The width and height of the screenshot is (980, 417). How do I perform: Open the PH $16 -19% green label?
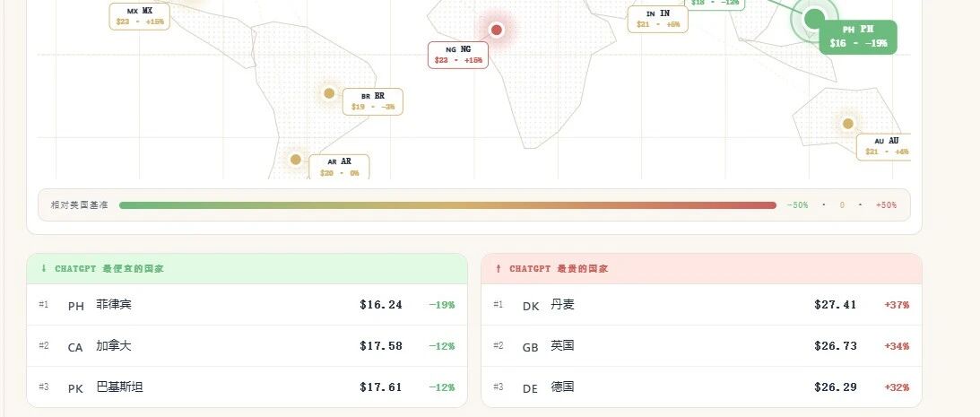[858, 37]
